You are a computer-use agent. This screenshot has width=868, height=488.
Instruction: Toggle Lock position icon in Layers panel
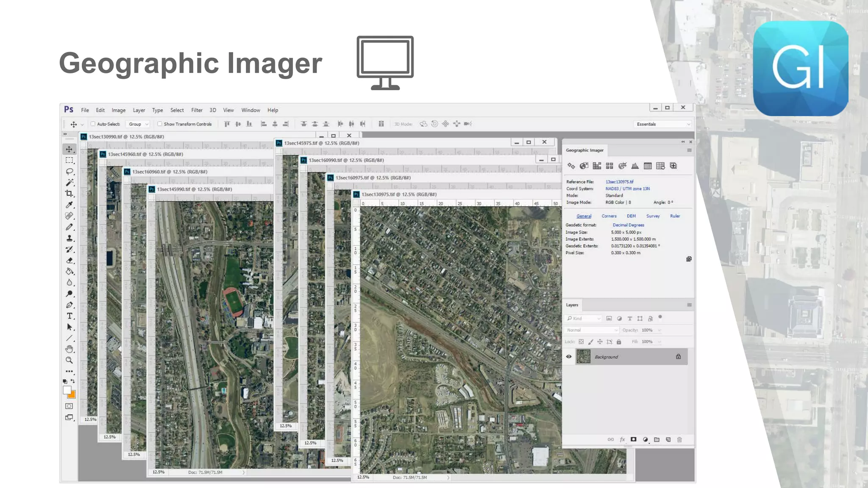click(x=600, y=342)
